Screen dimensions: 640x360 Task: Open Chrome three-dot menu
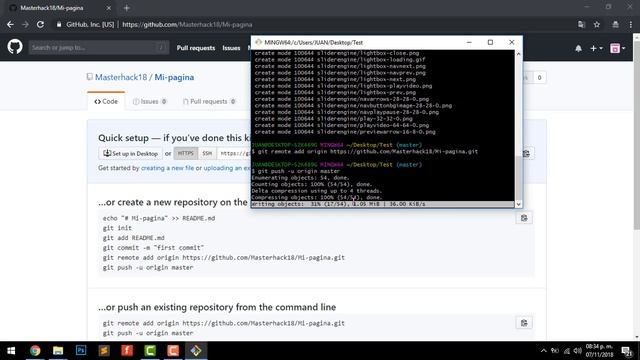(x=631, y=24)
